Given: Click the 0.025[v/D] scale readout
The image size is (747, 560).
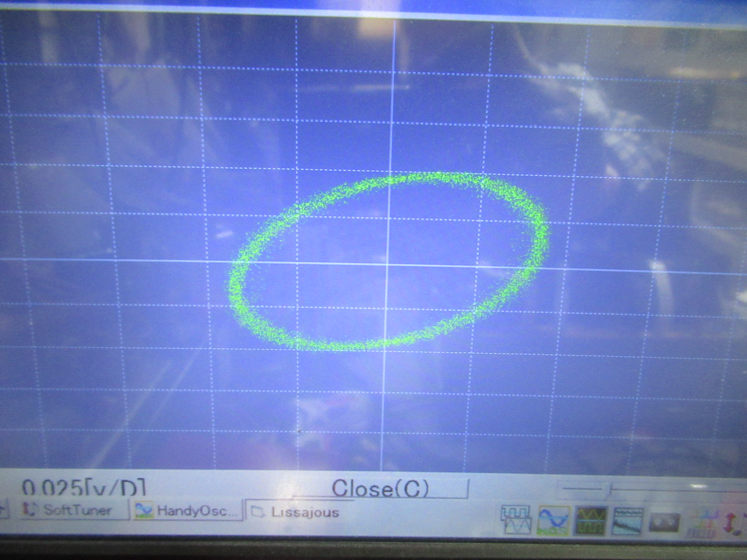Looking at the screenshot, I should [x=84, y=487].
